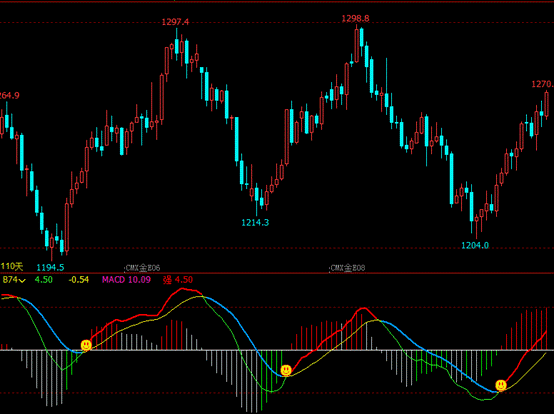Click the 1214.3 low price label
Screen dimensions: 554x414
pyautogui.click(x=255, y=223)
